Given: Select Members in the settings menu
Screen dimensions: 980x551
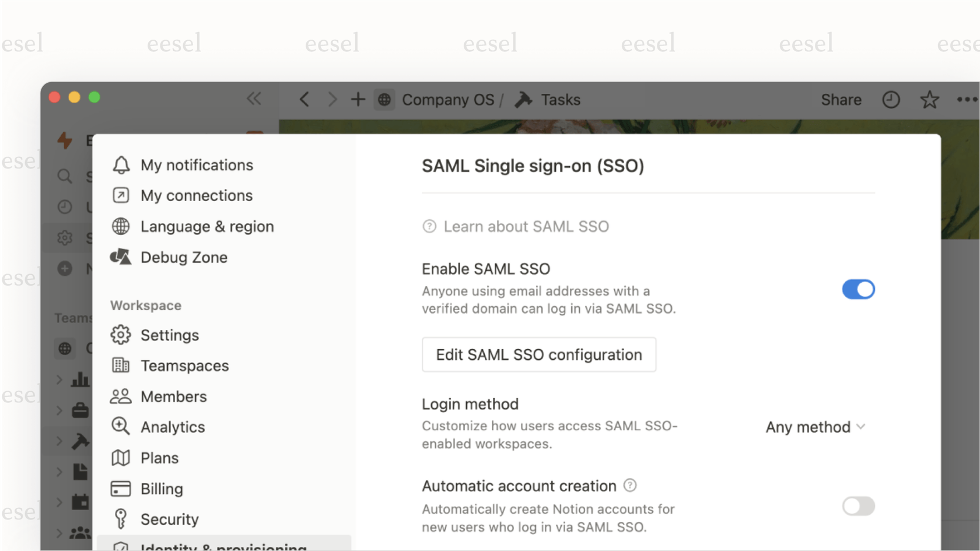Looking at the screenshot, I should [x=173, y=396].
